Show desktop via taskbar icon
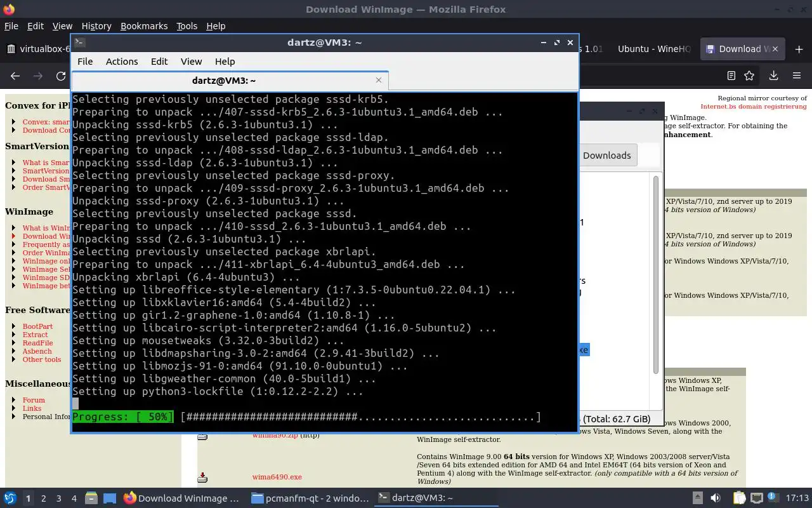 click(x=110, y=498)
